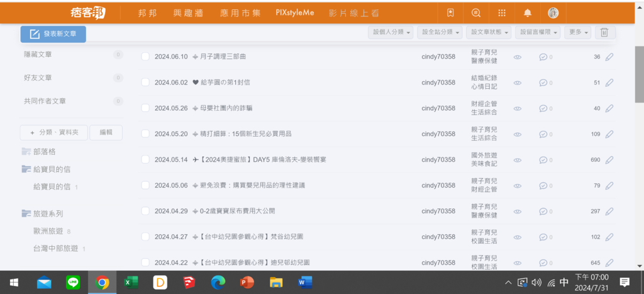Viewport: 644px width, 294px height.
Task: Click 發表新文章 button
Action: (53, 34)
